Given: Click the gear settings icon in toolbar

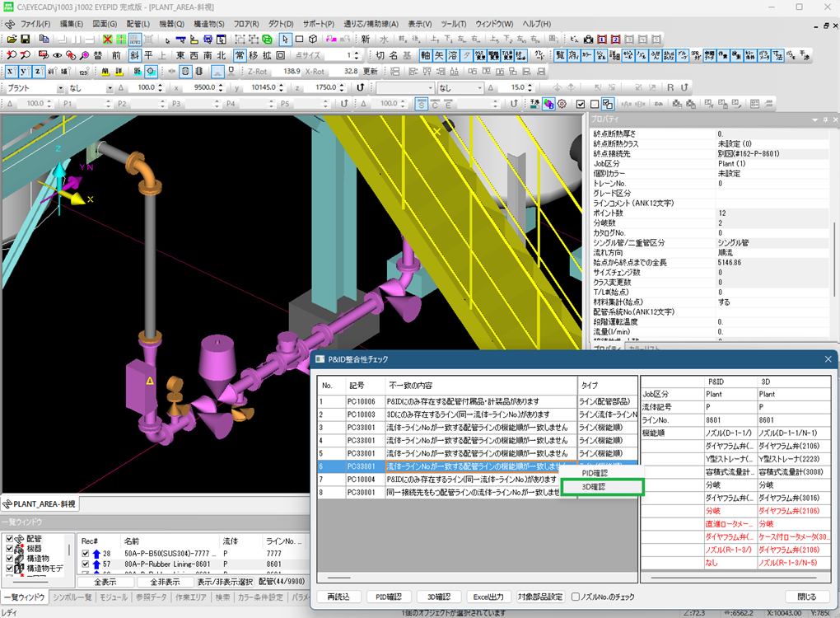Looking at the screenshot, I should click(x=562, y=104).
